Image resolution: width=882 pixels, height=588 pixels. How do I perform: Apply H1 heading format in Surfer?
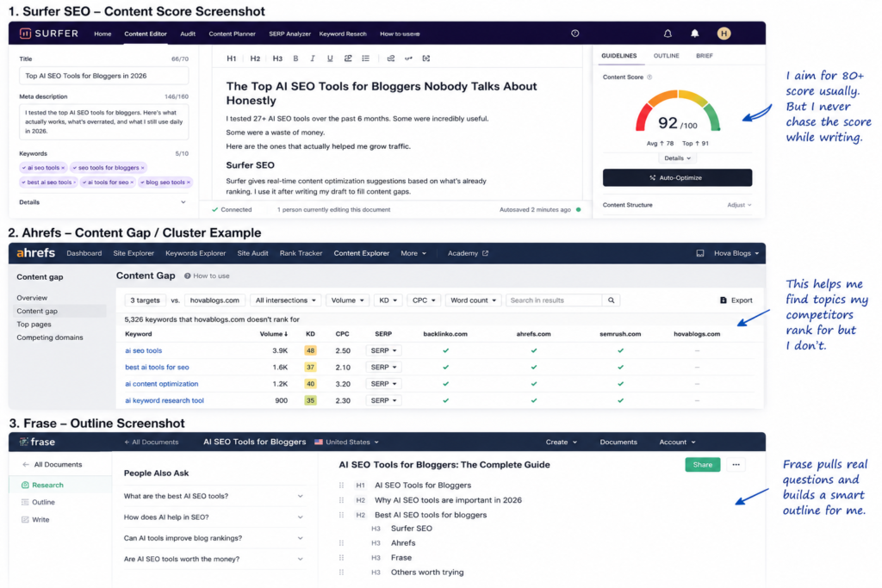click(231, 59)
